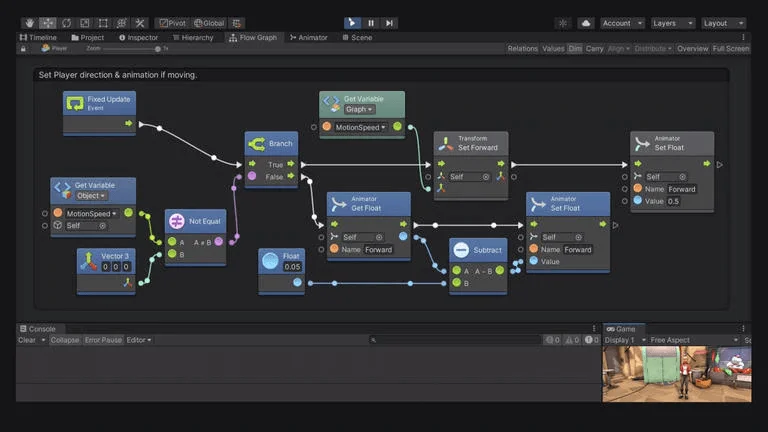Open the Distribute dropdown
768x432 pixels.
point(653,48)
